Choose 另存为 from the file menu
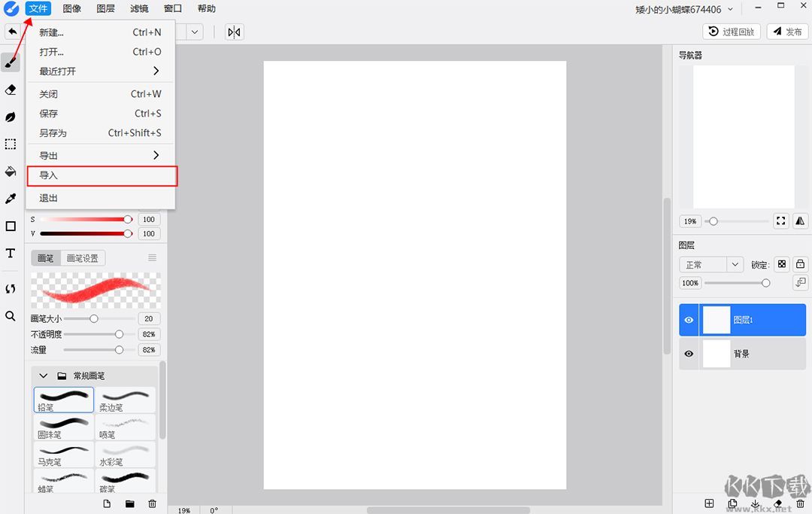The image size is (812, 514). click(x=101, y=132)
